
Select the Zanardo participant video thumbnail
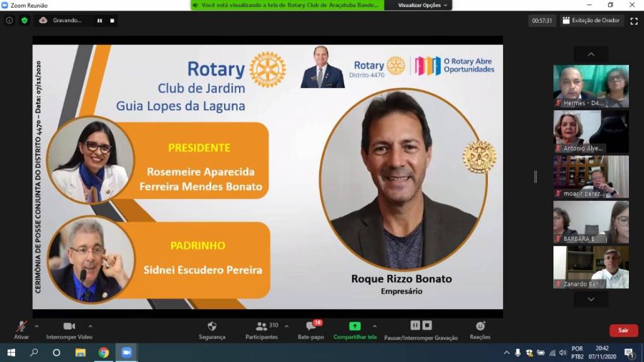tap(591, 267)
